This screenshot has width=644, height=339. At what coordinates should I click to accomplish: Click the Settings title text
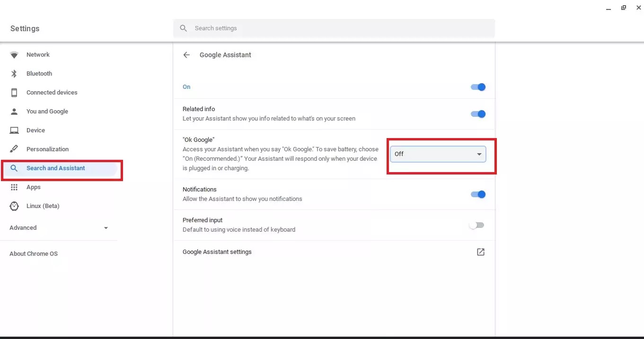click(25, 29)
